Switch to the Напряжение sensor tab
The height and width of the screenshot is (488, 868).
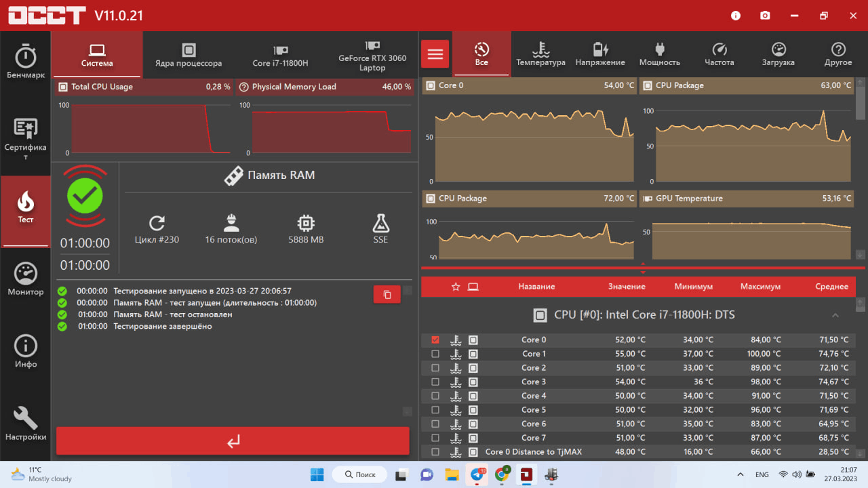(x=600, y=54)
